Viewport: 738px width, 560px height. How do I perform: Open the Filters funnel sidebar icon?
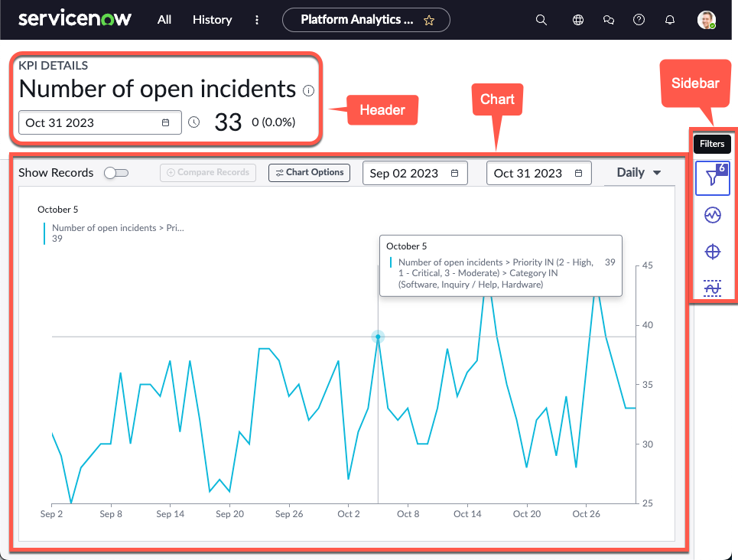point(713,178)
